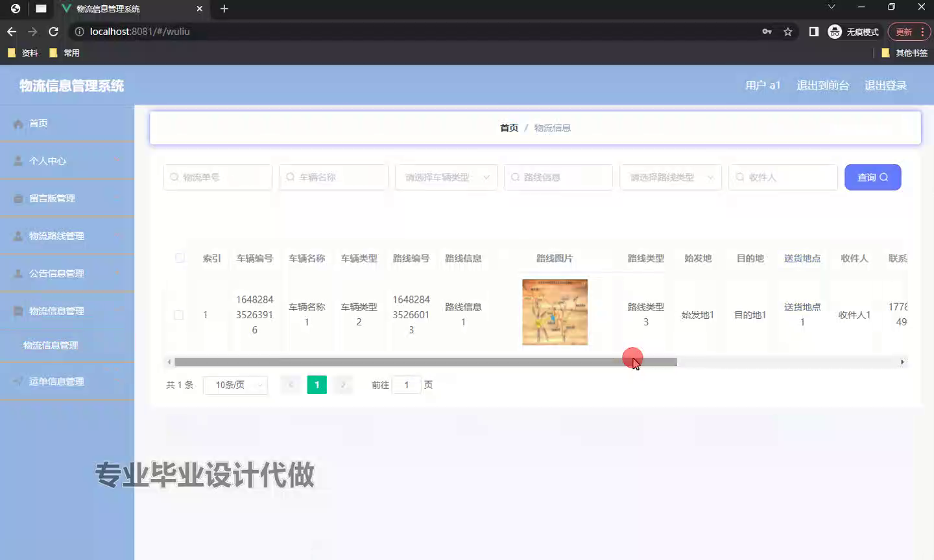Open the browser tab search chevron
The height and width of the screenshot is (560, 934).
click(832, 7)
